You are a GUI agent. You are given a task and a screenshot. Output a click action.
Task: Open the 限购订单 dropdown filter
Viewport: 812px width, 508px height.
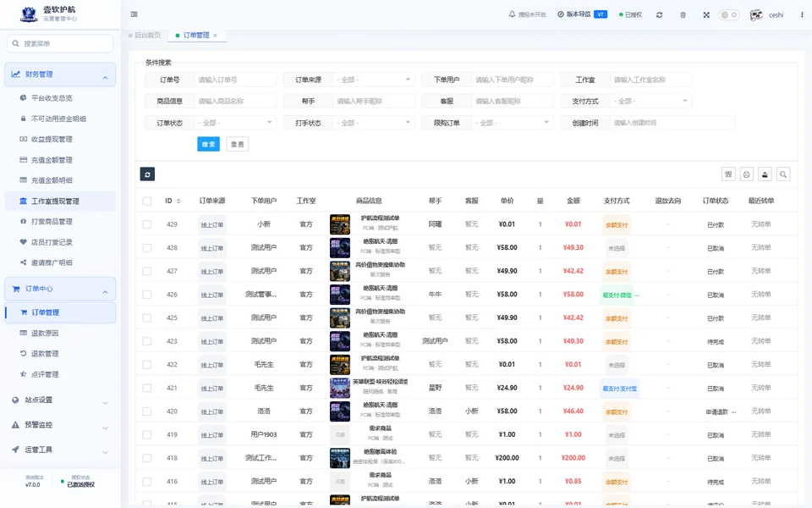(513, 123)
